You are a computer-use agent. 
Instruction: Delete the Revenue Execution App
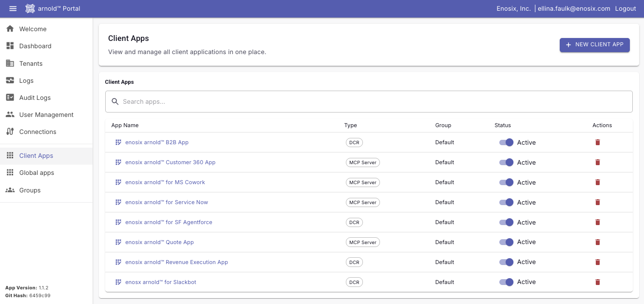point(598,262)
